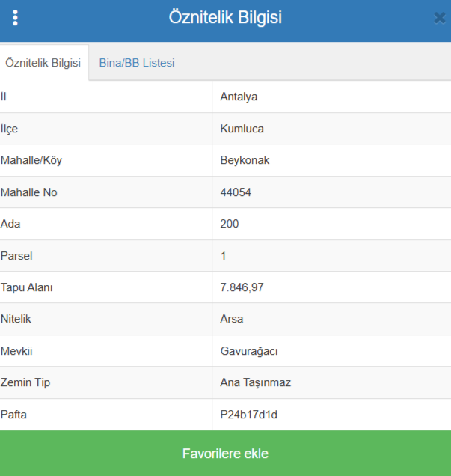Select the Öznitelik Bilgisi tab
This screenshot has width=451, height=476.
(x=43, y=63)
